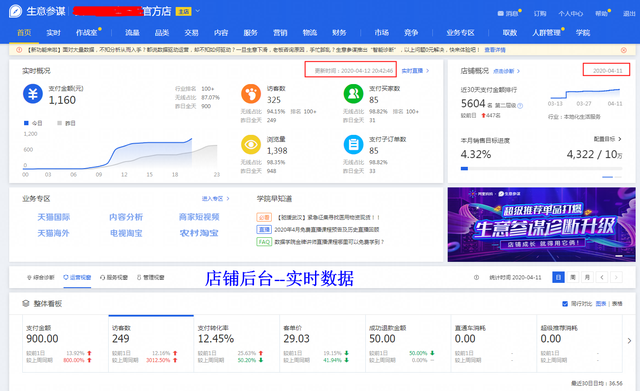Dismiss the notice banner with red close icon
Screen dimensions: 640x391
tap(624, 50)
